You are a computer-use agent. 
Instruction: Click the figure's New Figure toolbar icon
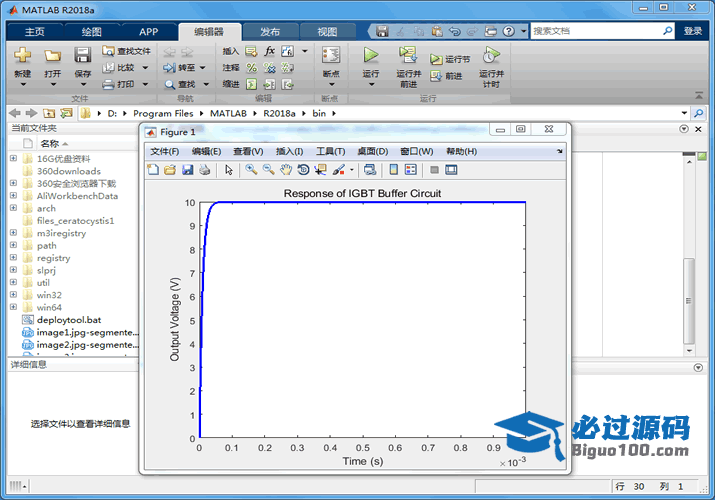153,170
